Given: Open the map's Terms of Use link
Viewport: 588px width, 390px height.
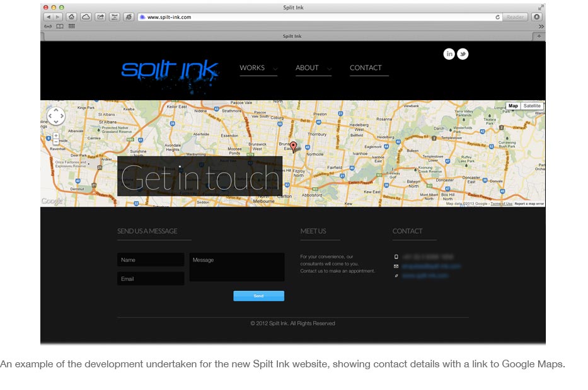Looking at the screenshot, I should tap(502, 204).
